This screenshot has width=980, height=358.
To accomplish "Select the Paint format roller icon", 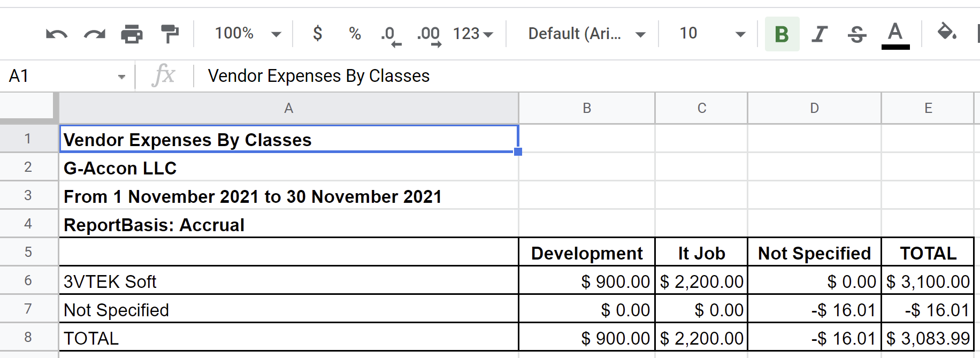I will click(170, 34).
